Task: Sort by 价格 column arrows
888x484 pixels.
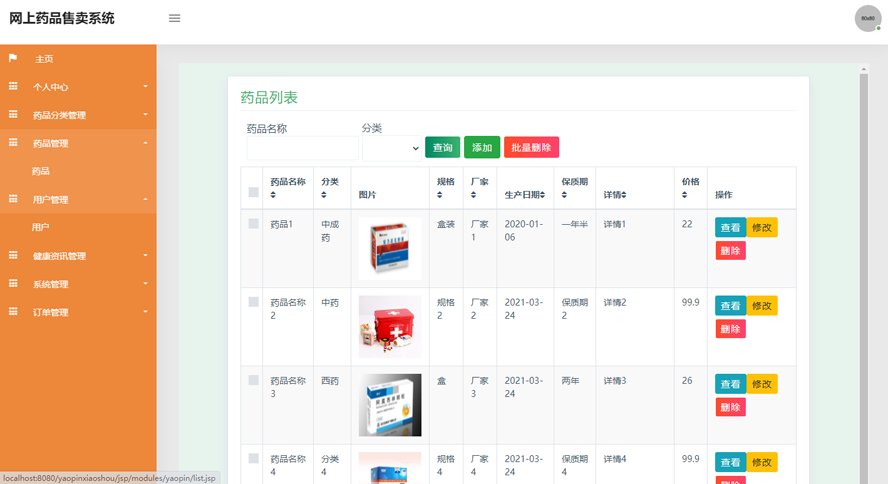Action: click(684, 195)
